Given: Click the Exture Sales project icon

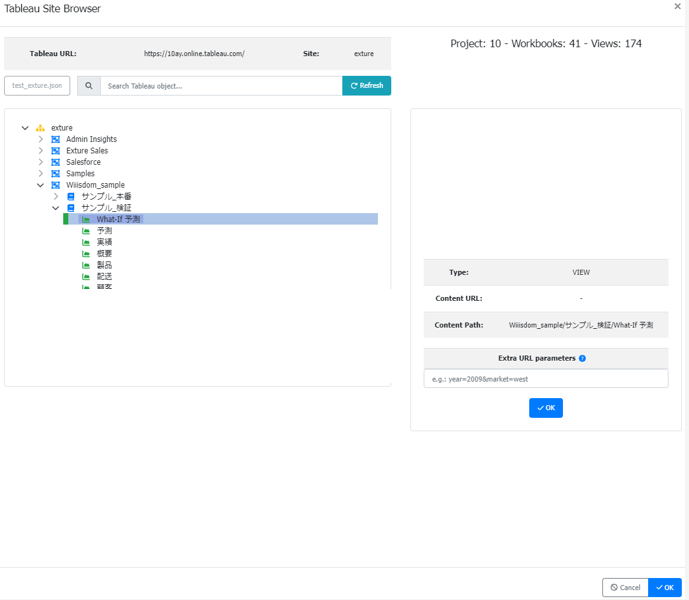Looking at the screenshot, I should point(55,151).
